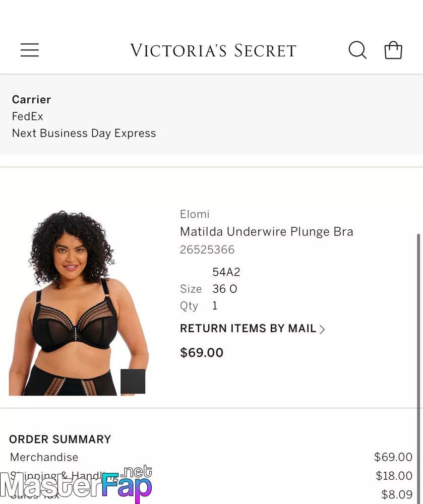Screen dimensions: 423x504
Task: Click the Order Summary heading
Action: coord(60,439)
